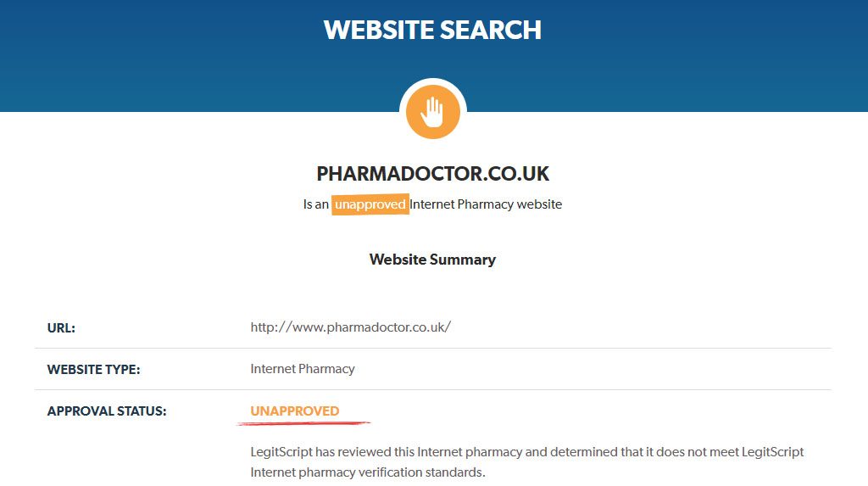
Task: Click the orange unapproved highlight badge
Action: click(370, 204)
